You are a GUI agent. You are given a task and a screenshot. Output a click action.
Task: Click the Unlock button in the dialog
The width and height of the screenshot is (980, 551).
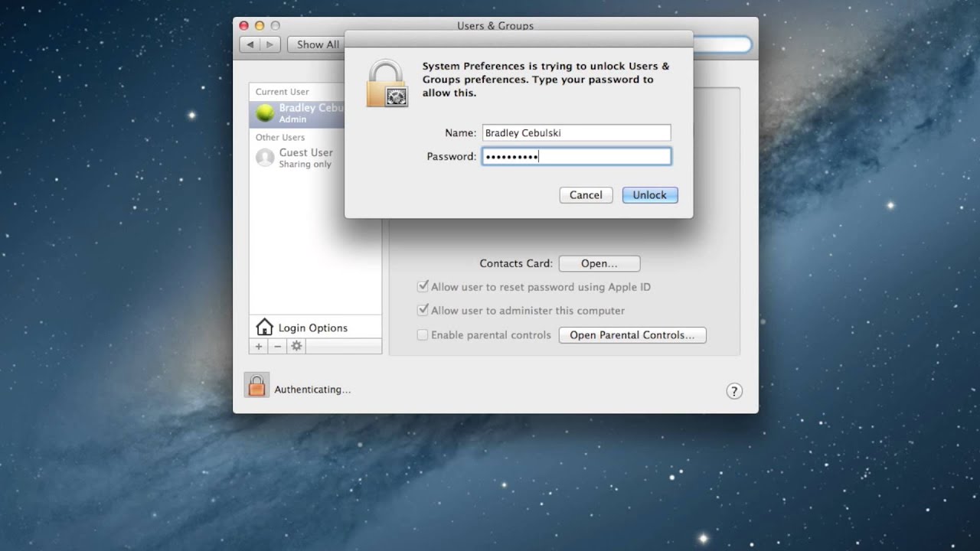(649, 195)
